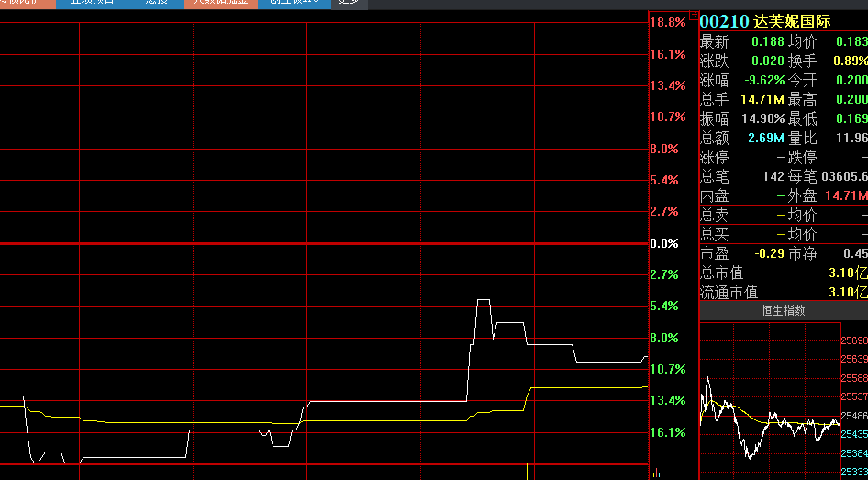This screenshot has width=868, height=480.
Task: Click the 换手 label
Action: click(x=802, y=61)
